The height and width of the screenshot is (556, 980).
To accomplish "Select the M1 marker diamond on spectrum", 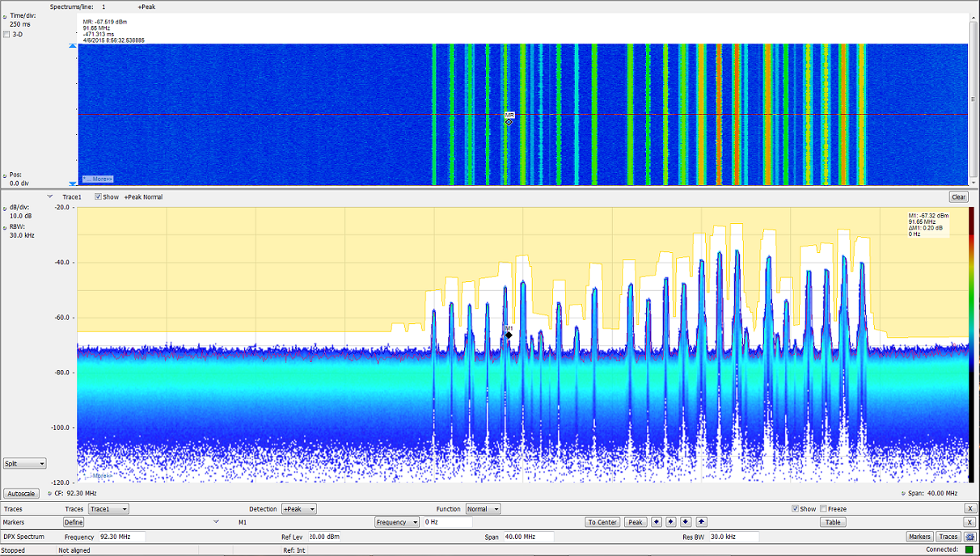I will coord(509,335).
